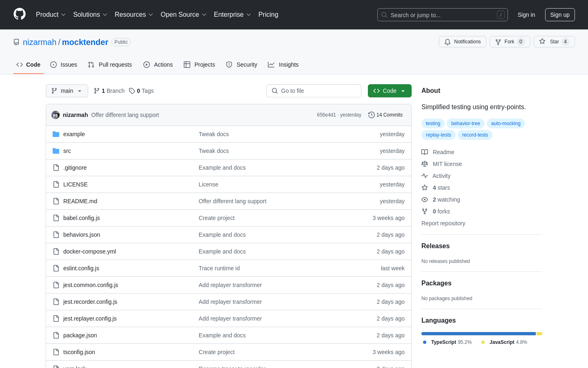Click the Notifications bell button
The image size is (588, 368).
tap(463, 42)
